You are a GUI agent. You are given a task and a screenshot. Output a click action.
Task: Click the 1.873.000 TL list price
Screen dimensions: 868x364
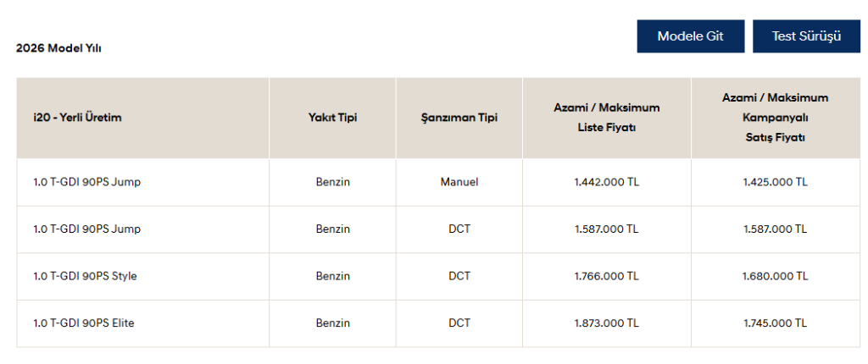[606, 323]
